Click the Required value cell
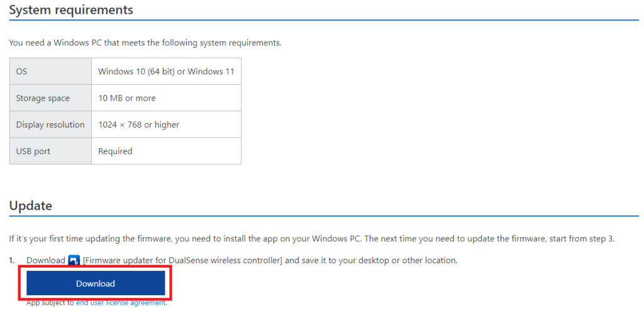644x311 pixels. (x=116, y=151)
